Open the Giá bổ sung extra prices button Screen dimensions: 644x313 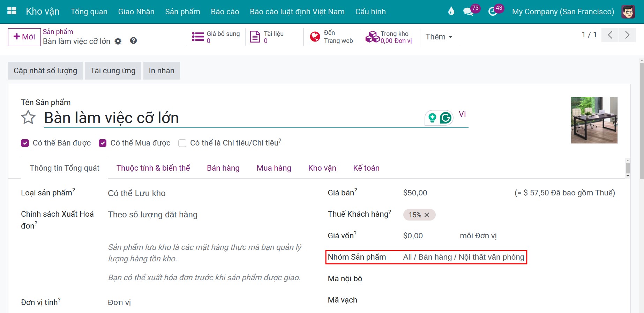pyautogui.click(x=216, y=37)
